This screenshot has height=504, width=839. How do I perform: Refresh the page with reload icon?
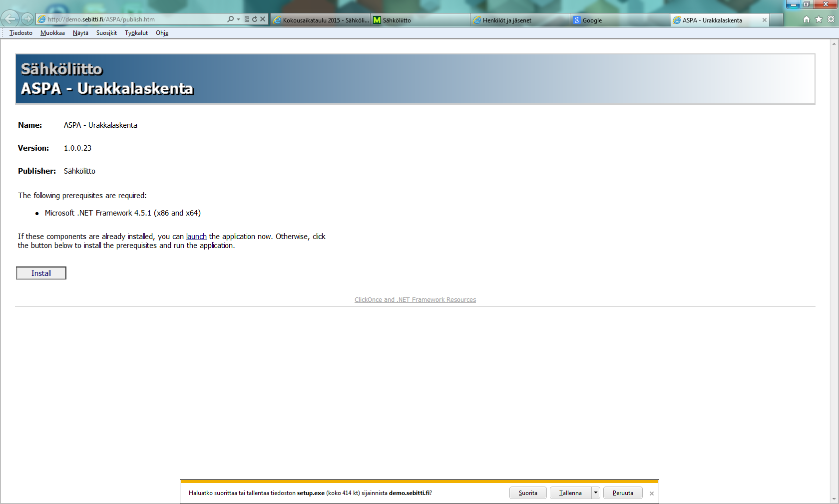[x=255, y=19]
